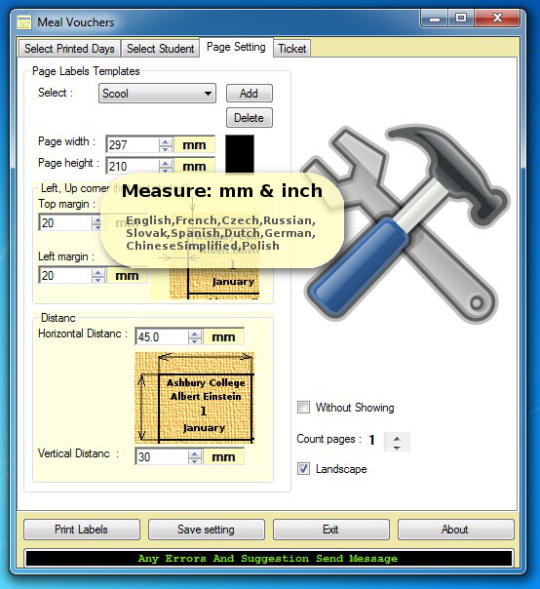This screenshot has width=540, height=589.
Task: Click the Print Labels button
Action: click(81, 529)
